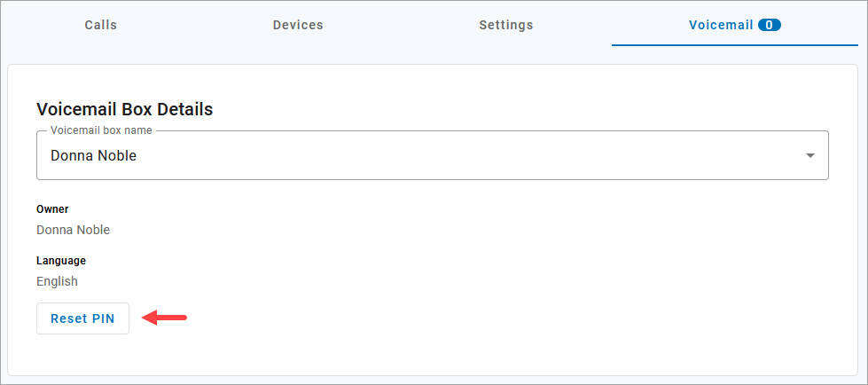The width and height of the screenshot is (868, 385).
Task: Click the Owner label
Action: coord(52,209)
